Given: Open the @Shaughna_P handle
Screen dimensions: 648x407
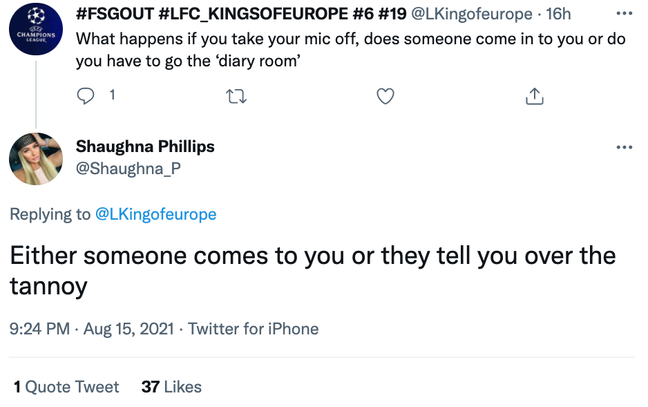Looking at the screenshot, I should [x=128, y=169].
